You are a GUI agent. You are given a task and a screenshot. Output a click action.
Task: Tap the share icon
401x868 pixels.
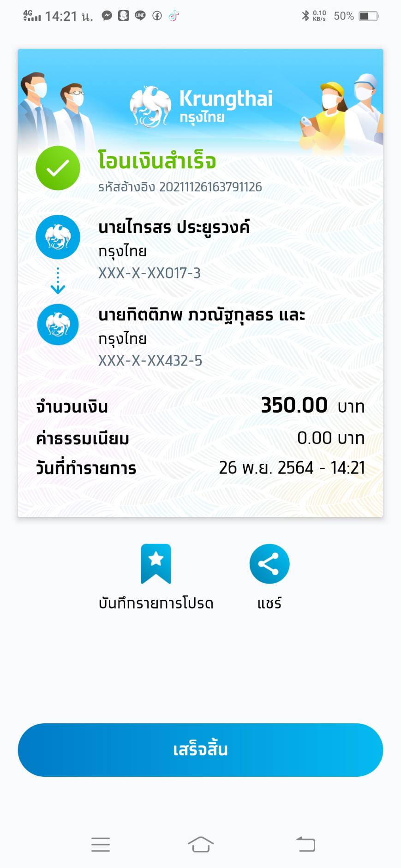tap(269, 563)
